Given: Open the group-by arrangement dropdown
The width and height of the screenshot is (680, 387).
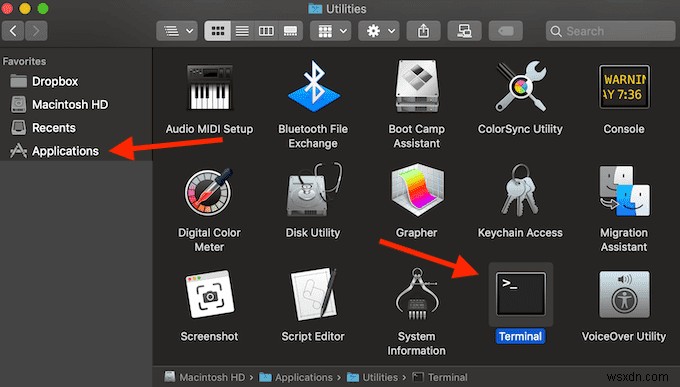Looking at the screenshot, I should 330,31.
